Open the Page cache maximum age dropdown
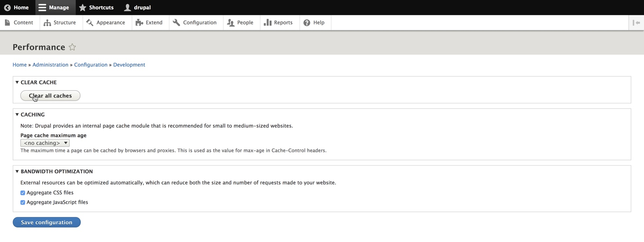644x242 pixels. pyautogui.click(x=45, y=143)
